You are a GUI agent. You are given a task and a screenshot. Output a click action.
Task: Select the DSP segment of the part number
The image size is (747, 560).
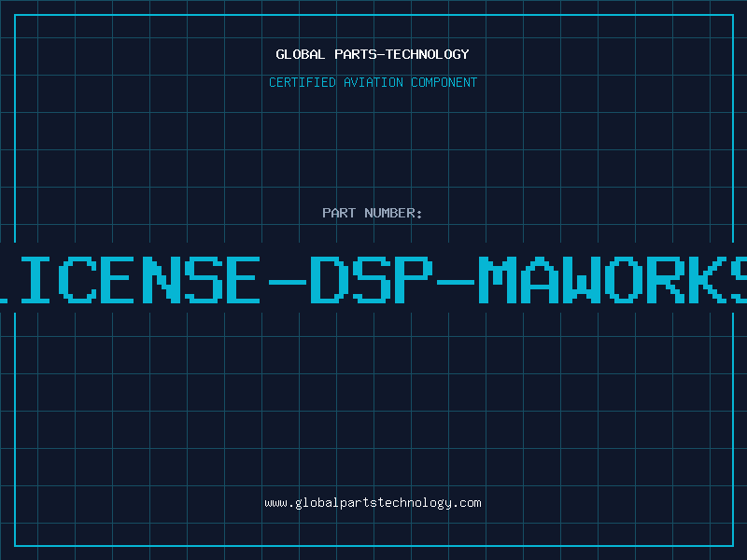372,280
